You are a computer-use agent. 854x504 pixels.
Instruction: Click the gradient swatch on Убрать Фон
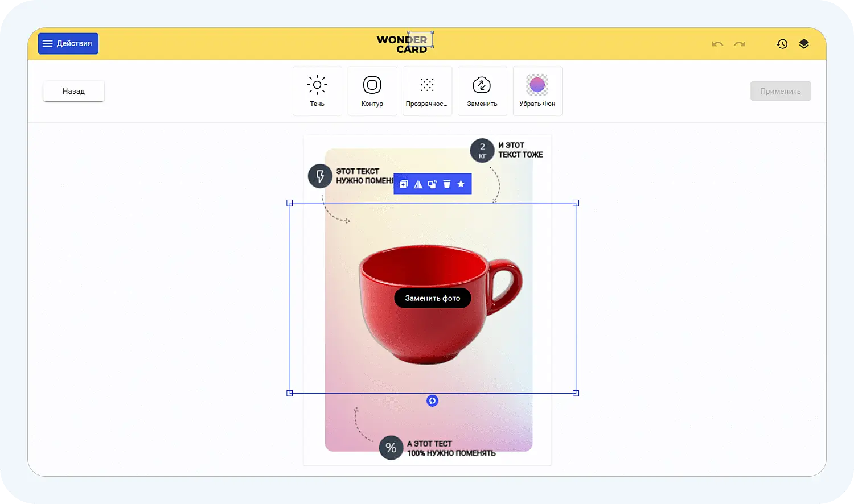click(x=537, y=85)
